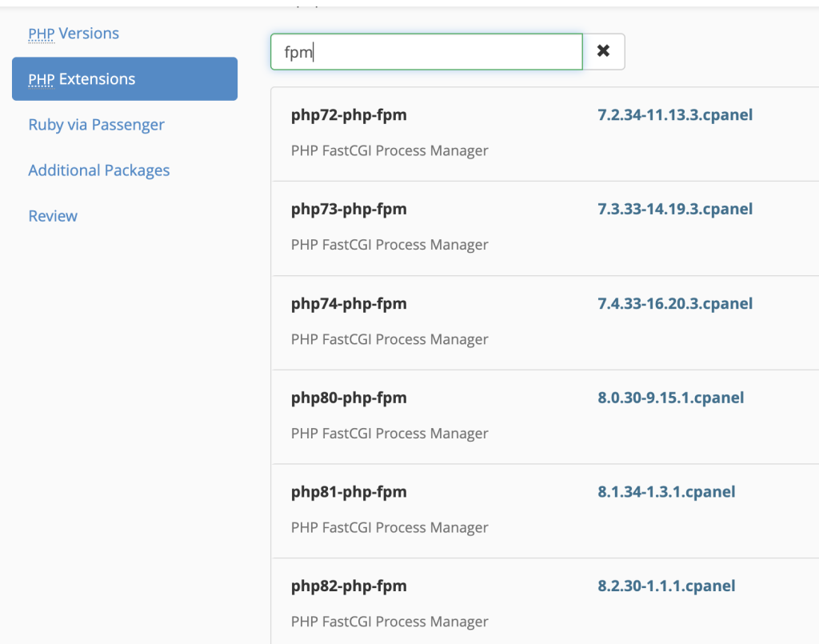Go to Ruby via Passenger
The width and height of the screenshot is (819, 644).
96,125
